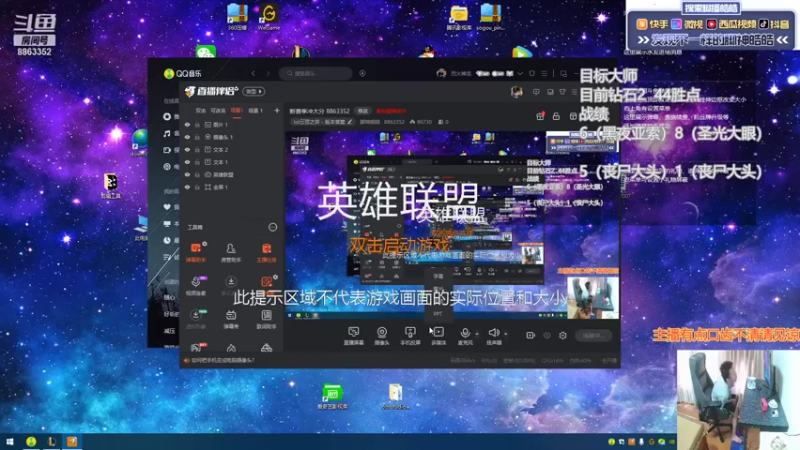Toggle visibility of 英雄联盟 source
Viewport: 800px width, 450px height.
pyautogui.click(x=187, y=174)
